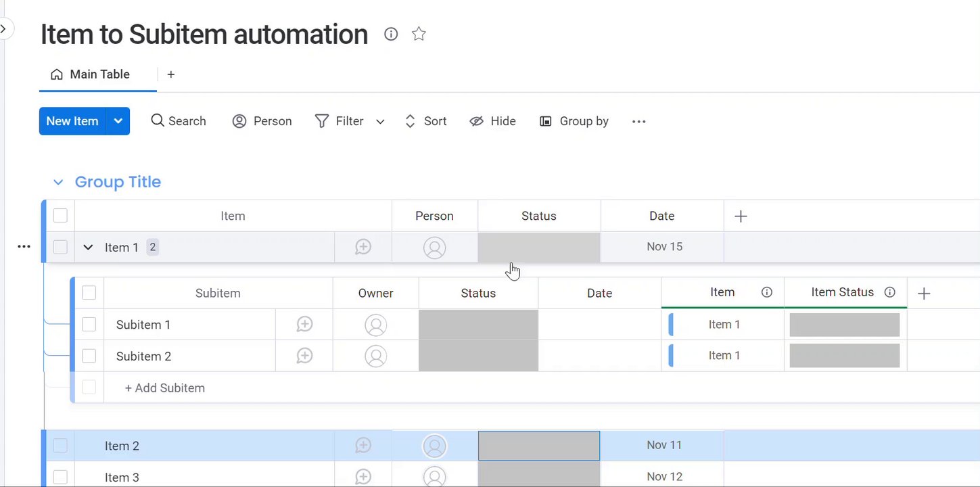Open toolbar more options ellipsis
Viewport: 980px width, 487px height.
pos(639,122)
